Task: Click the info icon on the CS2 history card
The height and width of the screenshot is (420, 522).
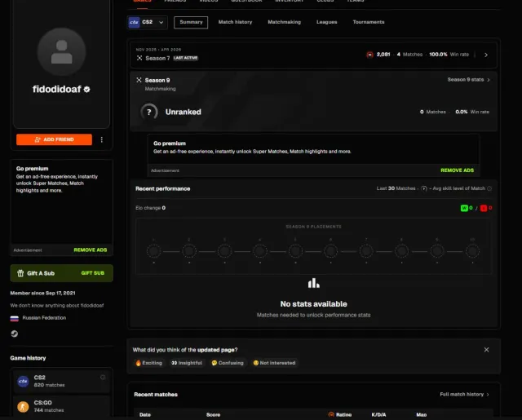Action: (x=103, y=377)
